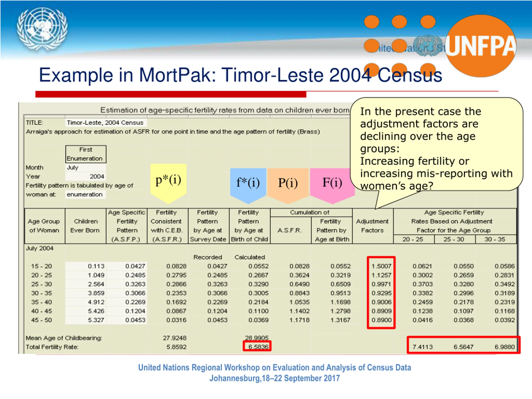This screenshot has width=532, height=399.
Task: Click total fertility rate 6.5647
Action: point(464,347)
